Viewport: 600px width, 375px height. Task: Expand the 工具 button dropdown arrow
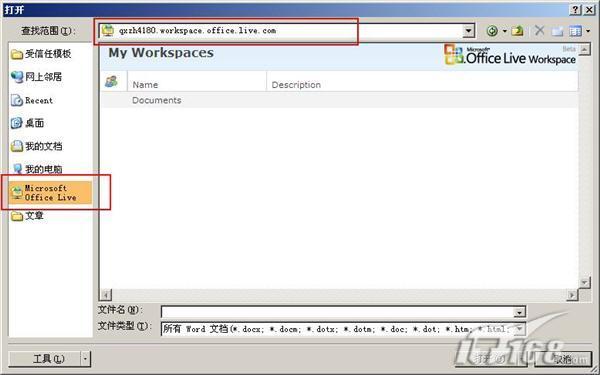tap(86, 359)
